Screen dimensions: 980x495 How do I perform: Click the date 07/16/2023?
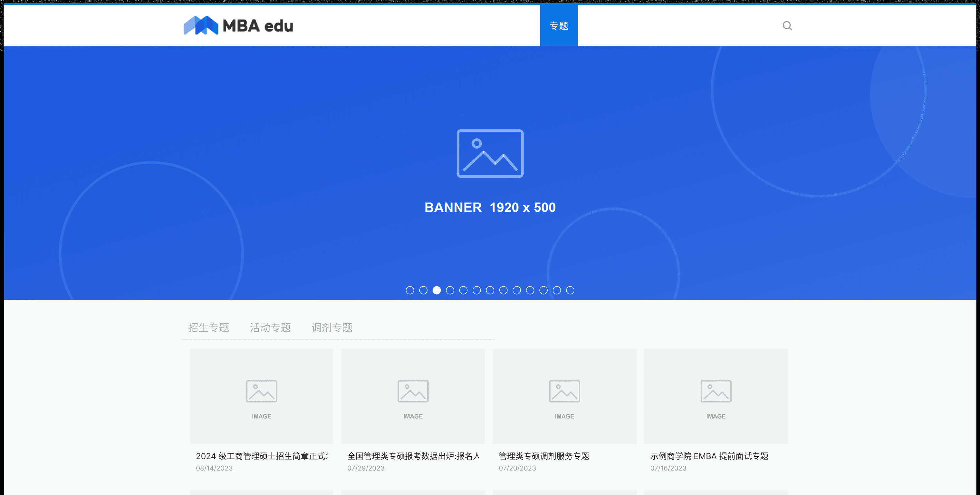pos(668,468)
